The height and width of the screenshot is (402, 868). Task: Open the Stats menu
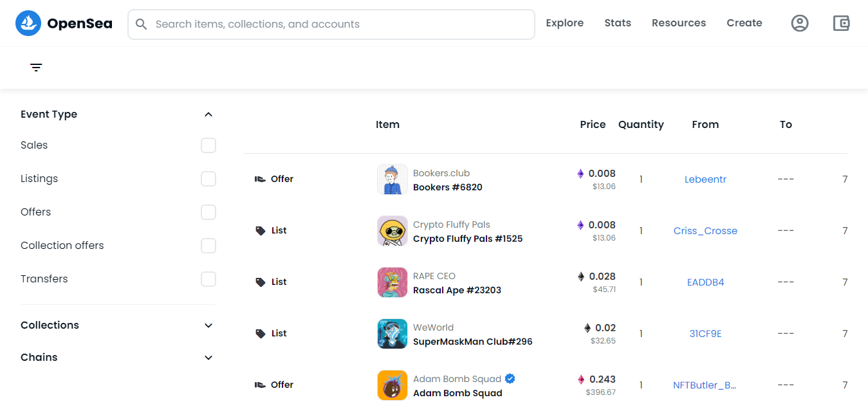(618, 23)
